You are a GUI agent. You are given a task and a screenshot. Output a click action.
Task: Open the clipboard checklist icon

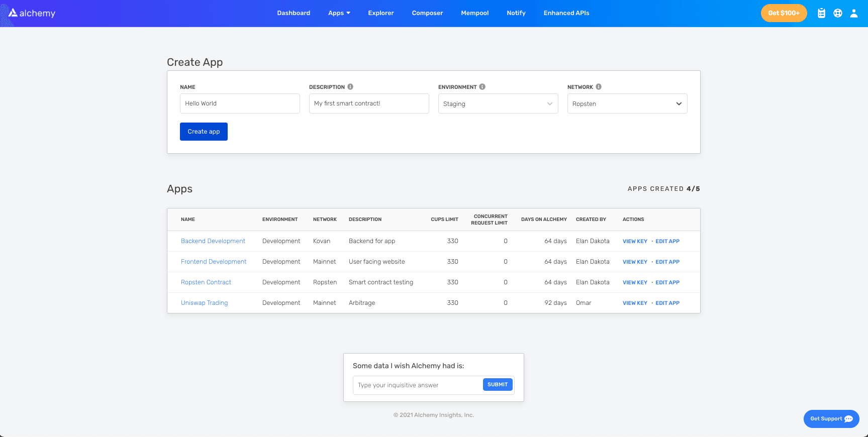(x=821, y=13)
